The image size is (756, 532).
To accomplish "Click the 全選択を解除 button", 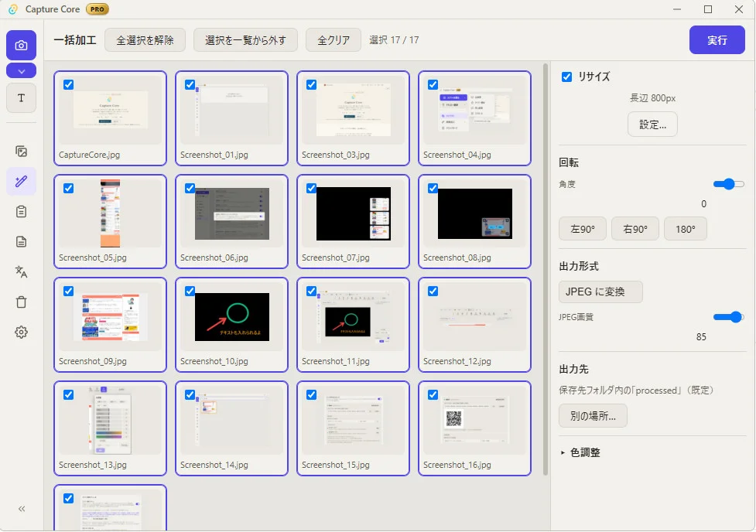I will coord(145,40).
